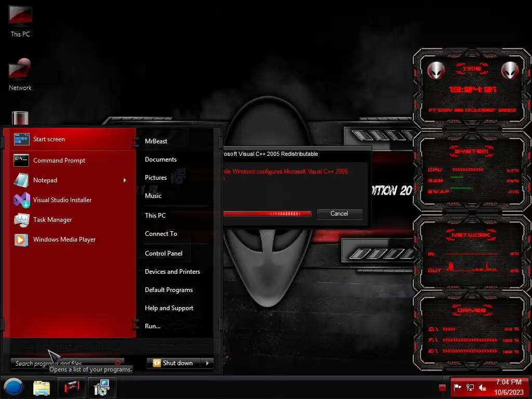Click the Start orb button
The image size is (532, 399).
click(x=13, y=387)
